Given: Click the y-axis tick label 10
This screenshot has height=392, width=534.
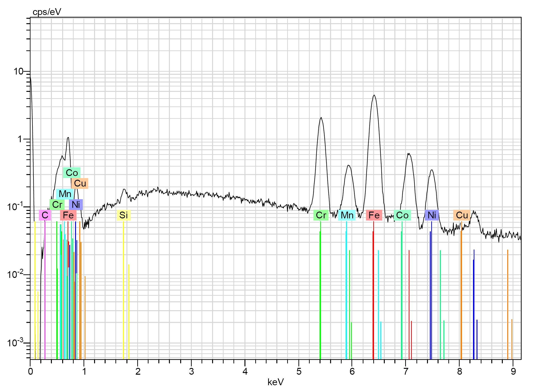Looking at the screenshot, I should [18, 71].
